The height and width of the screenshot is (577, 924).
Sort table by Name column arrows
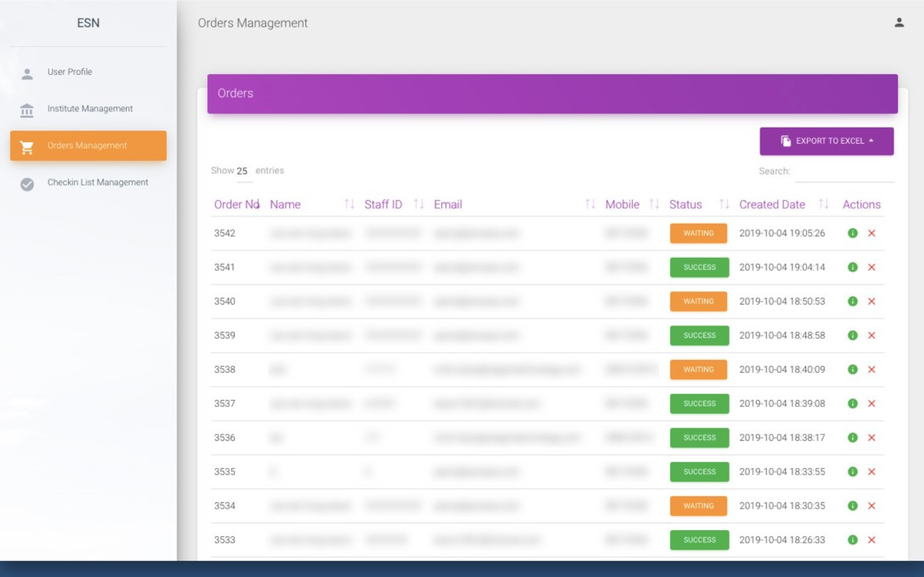(349, 204)
